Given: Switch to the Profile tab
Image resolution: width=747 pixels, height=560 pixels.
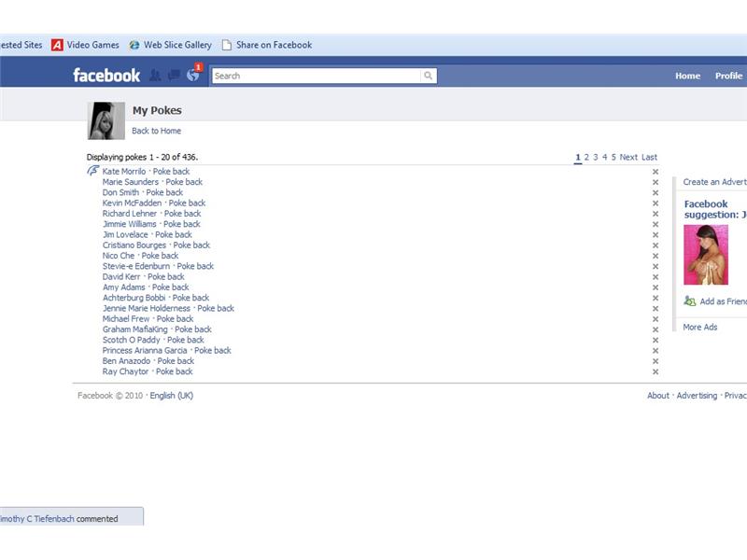Looking at the screenshot, I should point(728,76).
